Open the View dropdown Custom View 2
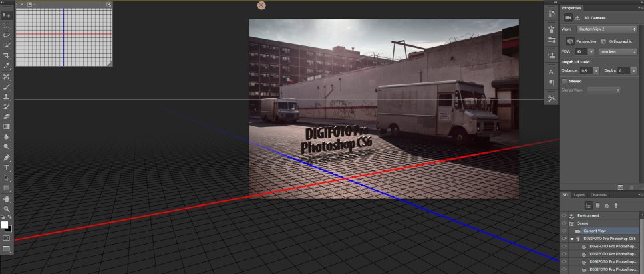Screen dimensions: 644x274 point(607,29)
